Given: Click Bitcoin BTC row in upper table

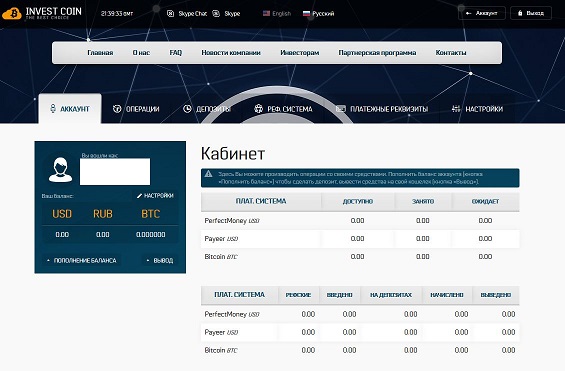Looking at the screenshot, I should pos(360,256).
